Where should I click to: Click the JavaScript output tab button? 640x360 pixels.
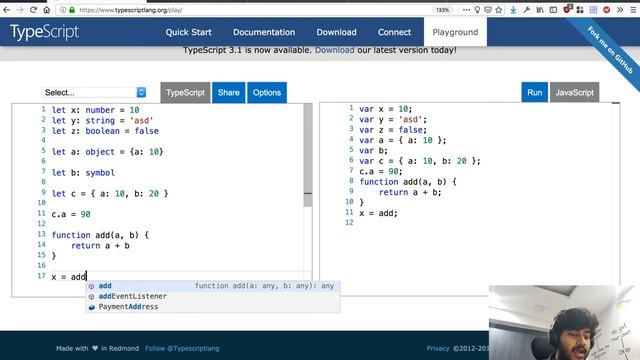coord(574,93)
